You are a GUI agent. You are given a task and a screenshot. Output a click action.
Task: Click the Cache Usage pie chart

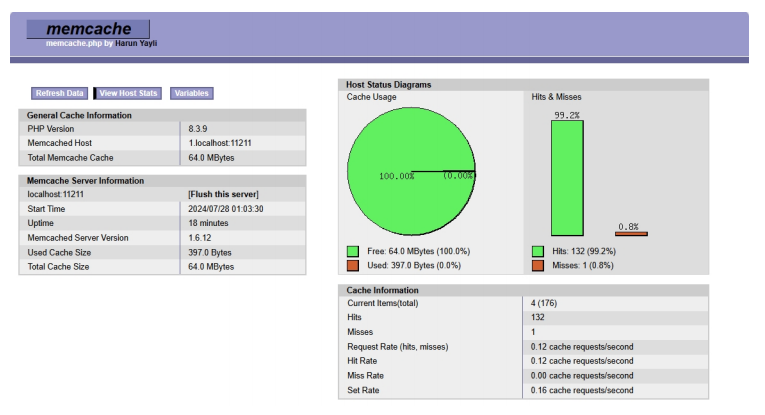411,171
